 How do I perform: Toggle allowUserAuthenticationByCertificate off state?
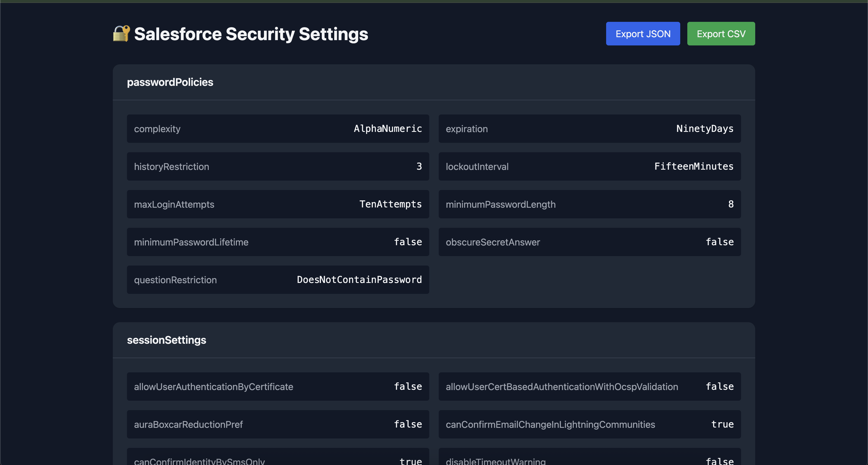(278, 387)
